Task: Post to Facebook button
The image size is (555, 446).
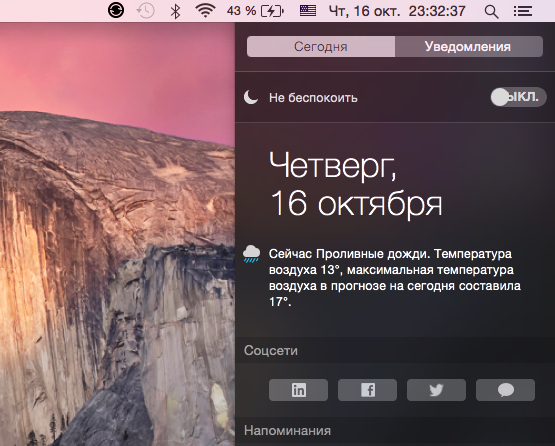Action: (367, 390)
